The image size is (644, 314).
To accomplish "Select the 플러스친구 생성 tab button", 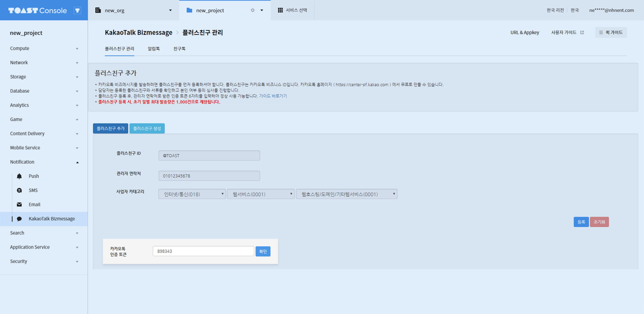I will (x=147, y=128).
